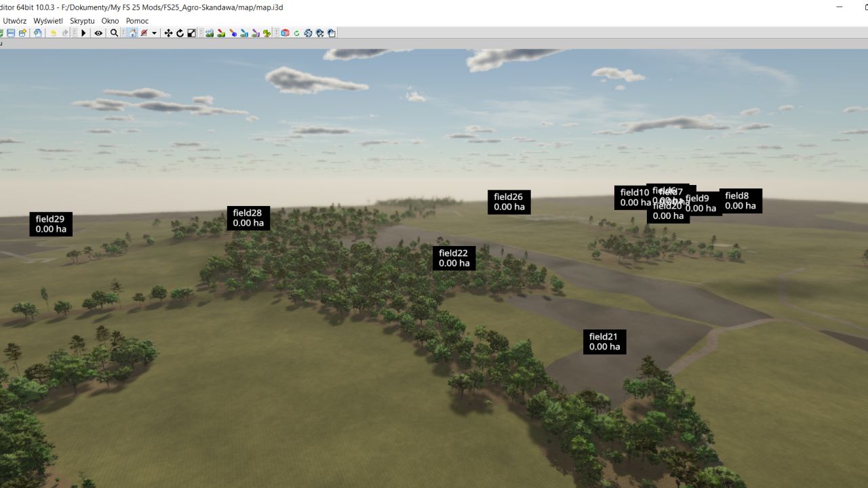Click the last toolbar icon with gear

tap(331, 33)
